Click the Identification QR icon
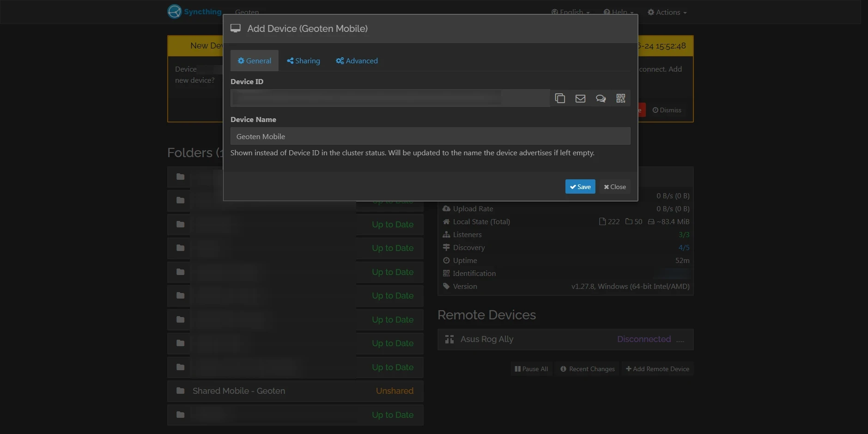The width and height of the screenshot is (868, 434). (446, 273)
